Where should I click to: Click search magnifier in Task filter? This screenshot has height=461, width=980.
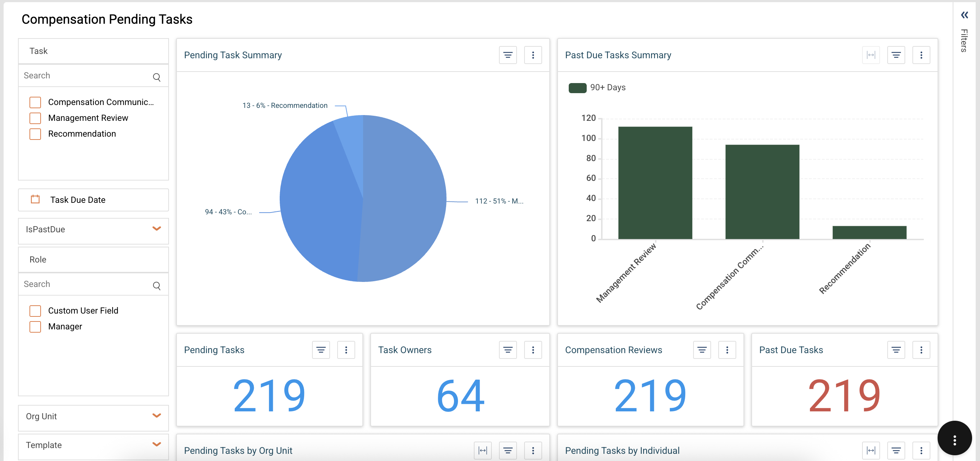pos(156,77)
